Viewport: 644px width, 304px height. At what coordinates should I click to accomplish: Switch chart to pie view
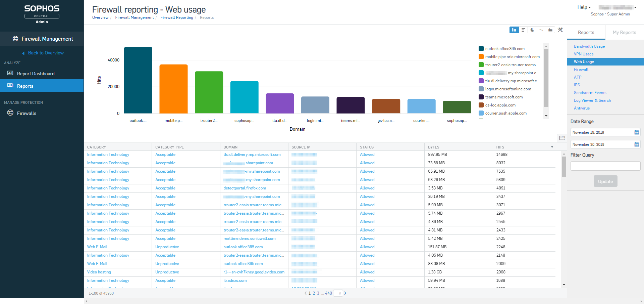pyautogui.click(x=532, y=30)
